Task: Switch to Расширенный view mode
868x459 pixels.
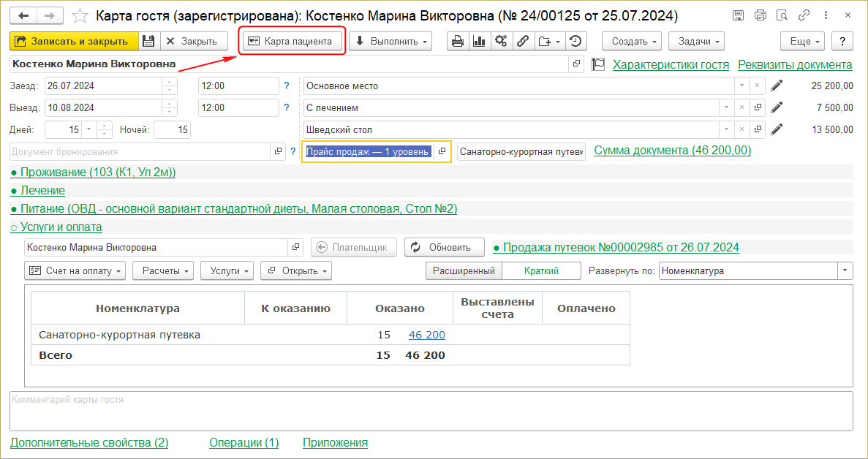Action: (x=464, y=270)
